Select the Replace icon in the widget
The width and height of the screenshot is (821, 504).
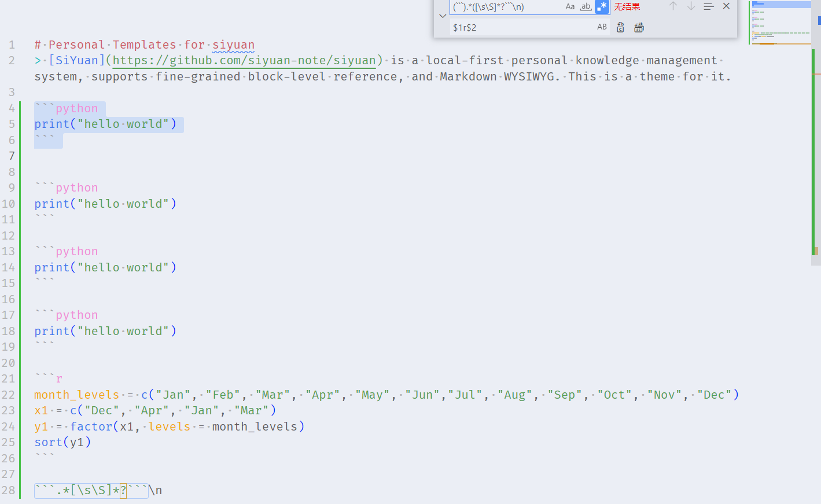tap(620, 27)
